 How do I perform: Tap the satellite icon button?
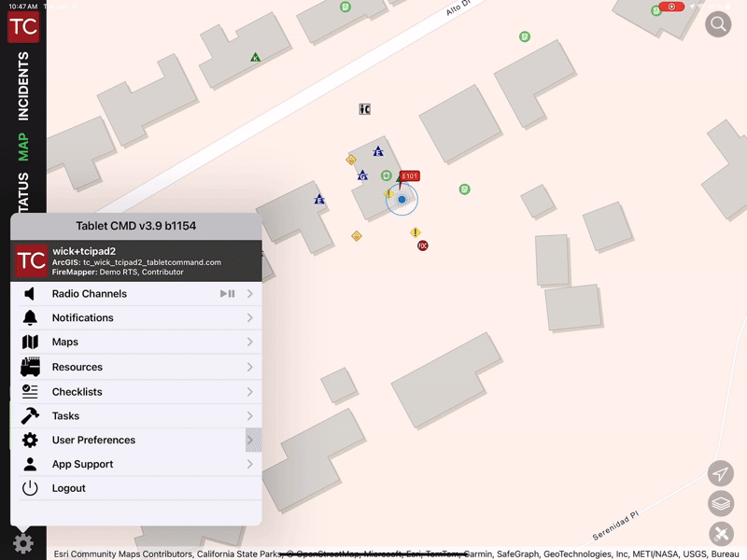(x=720, y=535)
